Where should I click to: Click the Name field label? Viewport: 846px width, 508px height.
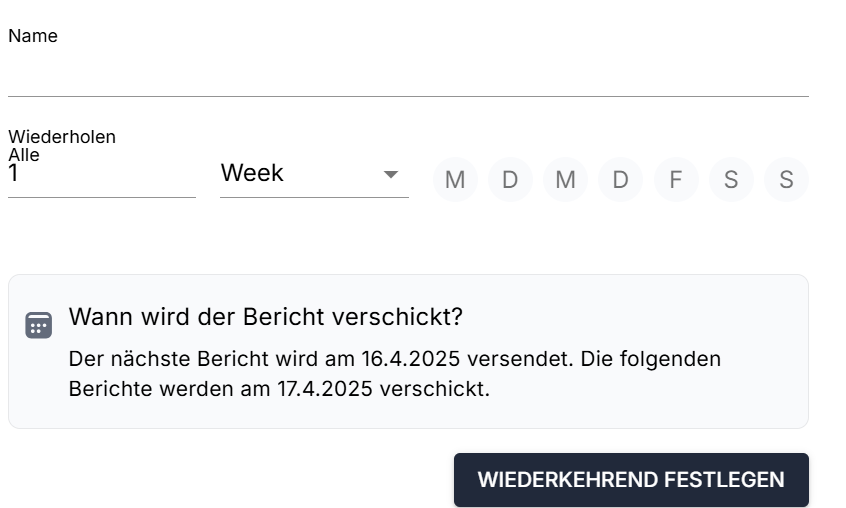tap(33, 36)
